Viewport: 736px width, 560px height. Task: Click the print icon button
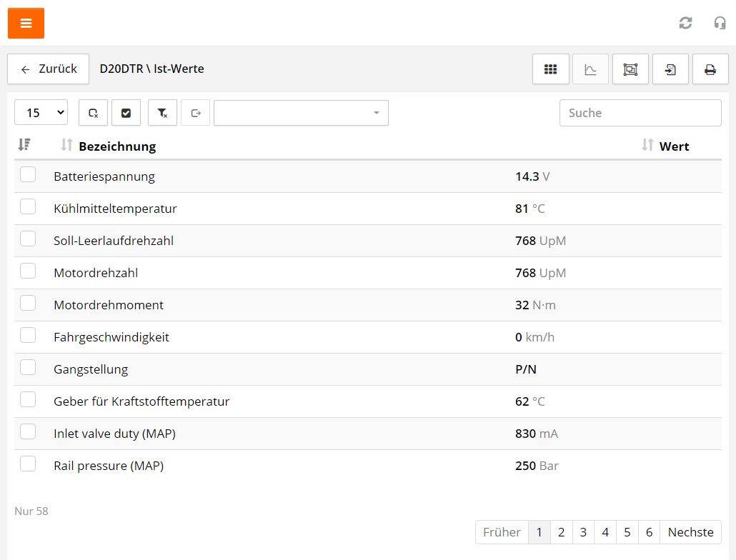pyautogui.click(x=710, y=69)
